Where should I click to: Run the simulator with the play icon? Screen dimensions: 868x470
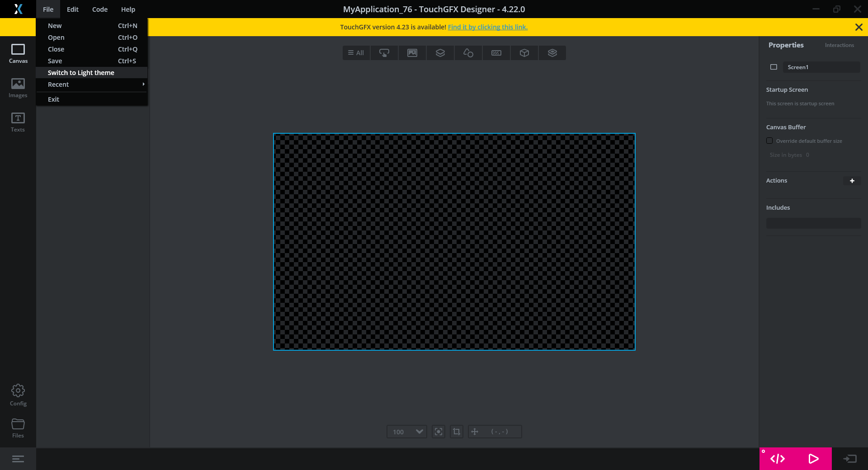coord(813,459)
